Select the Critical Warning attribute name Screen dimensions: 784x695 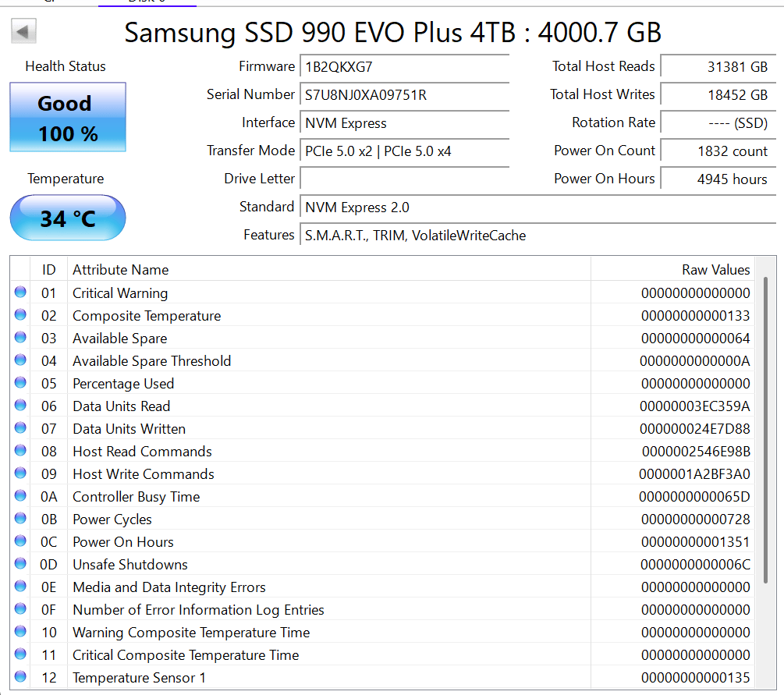click(120, 293)
